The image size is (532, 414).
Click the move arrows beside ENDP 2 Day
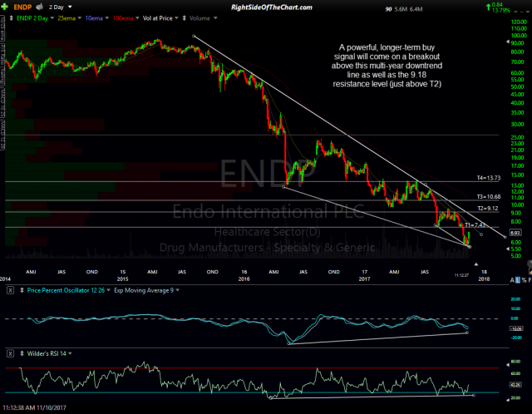click(11, 18)
